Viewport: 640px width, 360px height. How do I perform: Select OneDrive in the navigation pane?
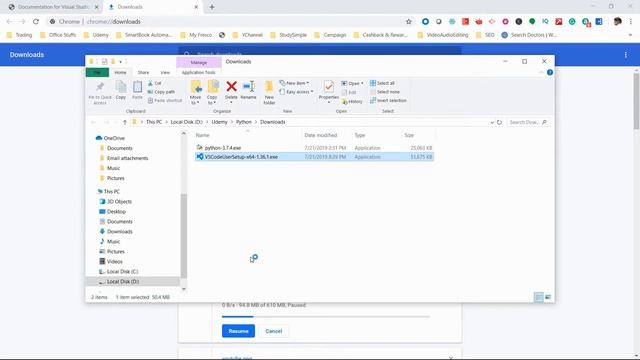coord(110,138)
